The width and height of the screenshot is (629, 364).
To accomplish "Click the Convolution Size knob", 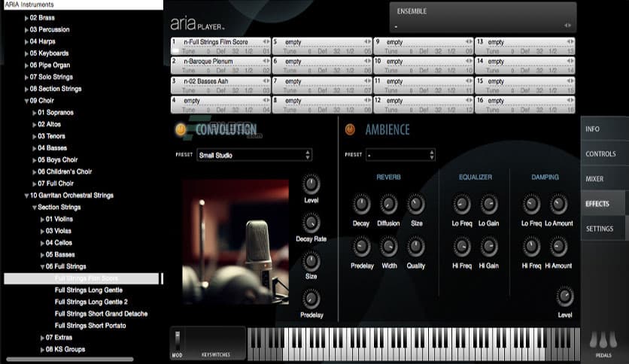I will pos(311,262).
